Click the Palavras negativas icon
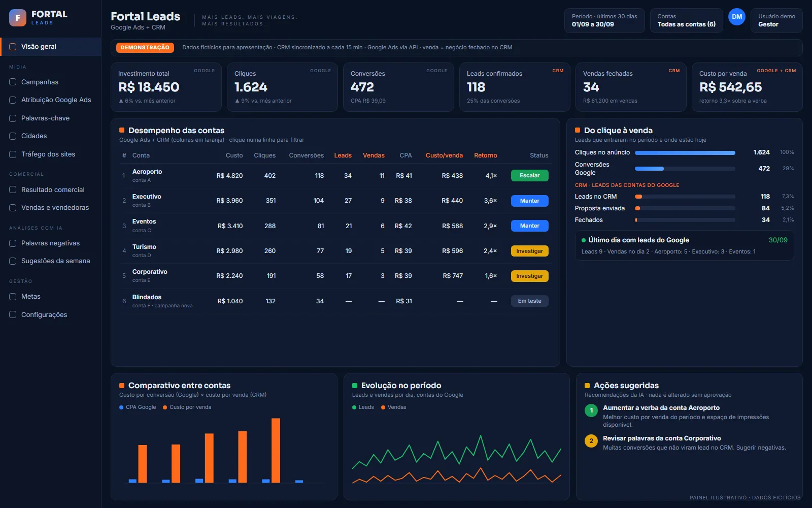 (x=13, y=243)
